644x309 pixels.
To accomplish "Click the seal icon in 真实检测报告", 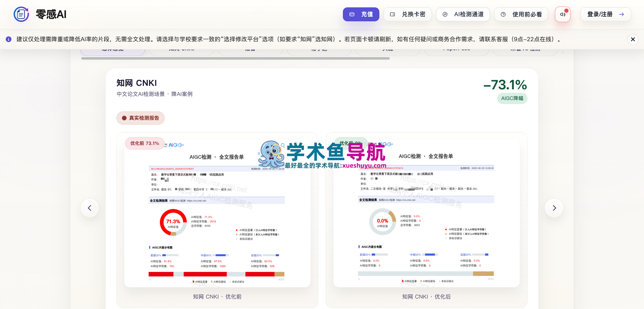I will click(x=124, y=118).
